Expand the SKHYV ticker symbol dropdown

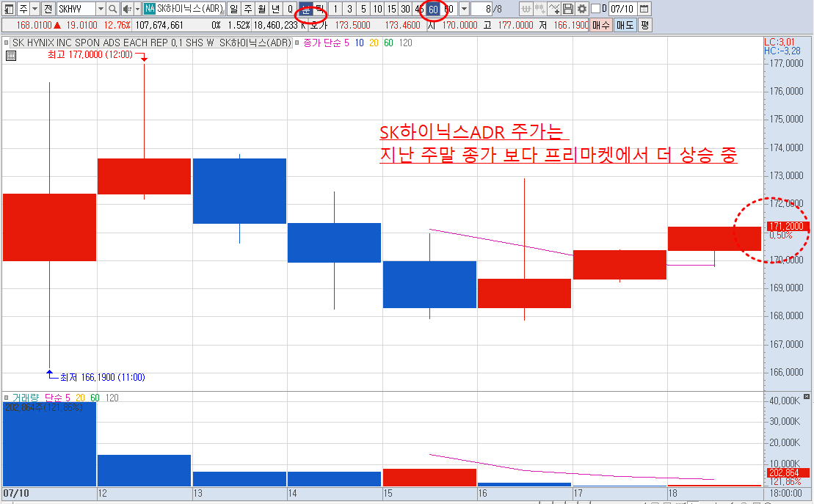tap(101, 9)
